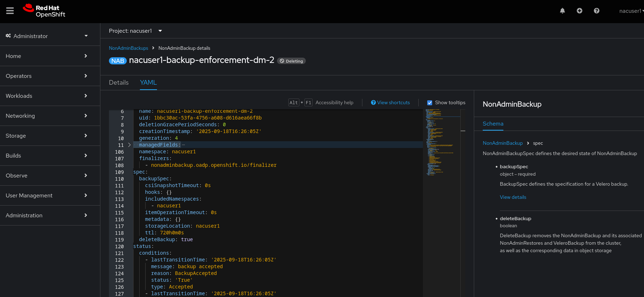Expand the managedFields folded section

point(129,145)
